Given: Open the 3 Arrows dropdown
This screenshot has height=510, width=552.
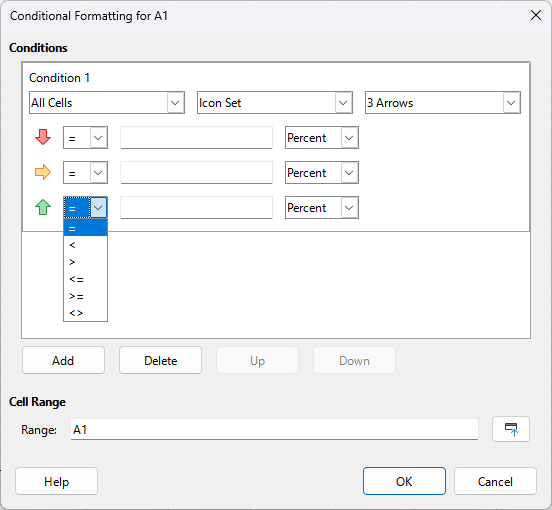Looking at the screenshot, I should (x=443, y=103).
